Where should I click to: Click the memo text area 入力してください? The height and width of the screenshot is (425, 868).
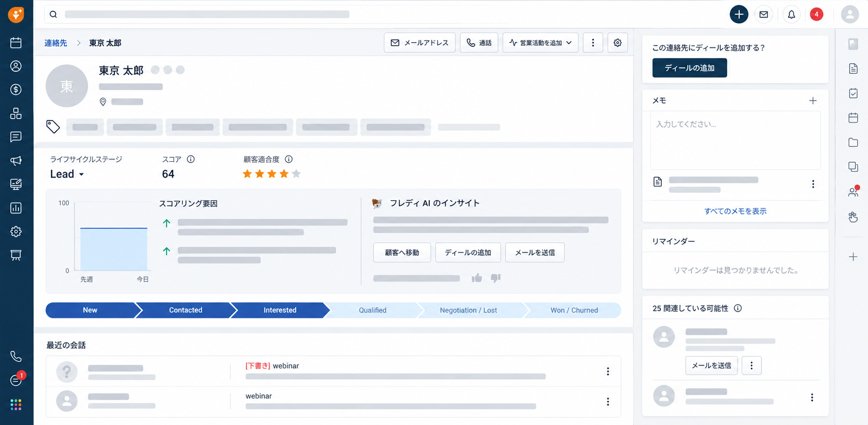tap(735, 140)
